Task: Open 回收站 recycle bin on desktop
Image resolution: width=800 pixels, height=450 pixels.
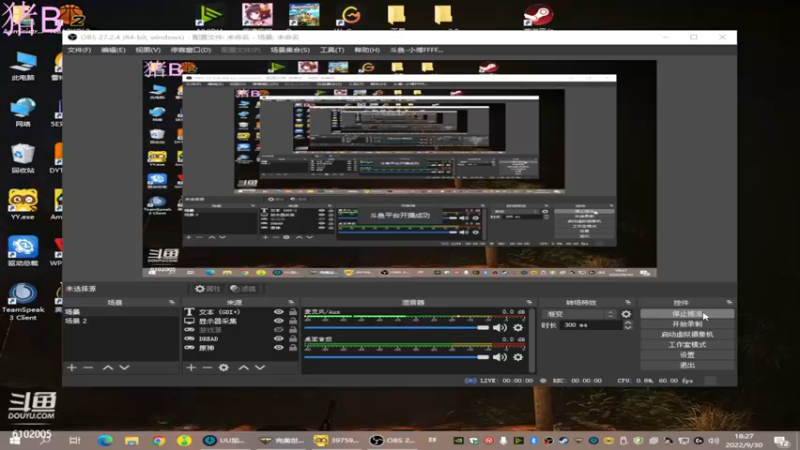Action: 23,158
